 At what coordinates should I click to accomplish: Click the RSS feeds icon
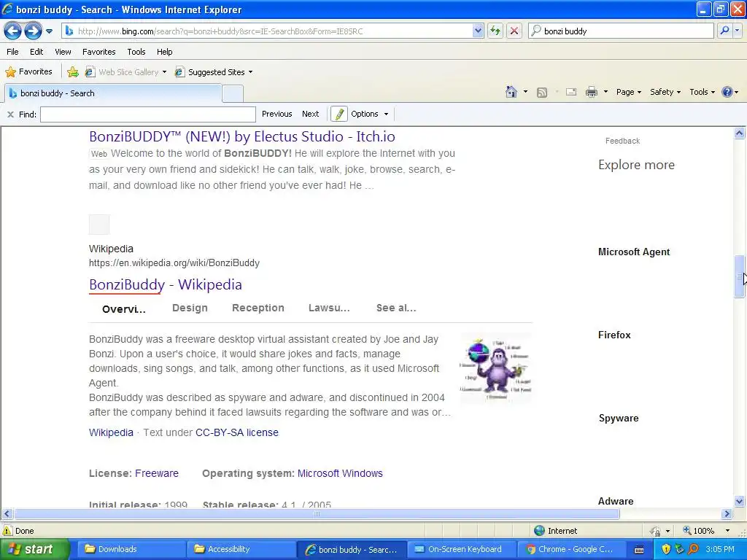pyautogui.click(x=542, y=93)
